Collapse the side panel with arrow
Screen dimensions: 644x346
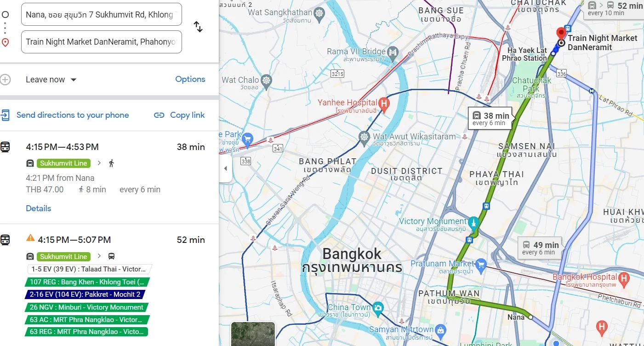[x=225, y=168]
